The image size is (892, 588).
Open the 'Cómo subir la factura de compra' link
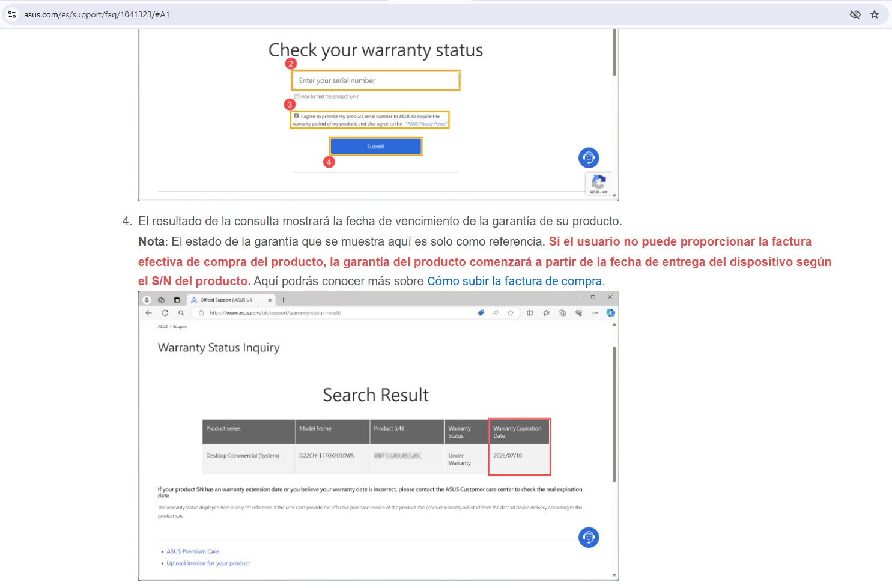coord(515,281)
